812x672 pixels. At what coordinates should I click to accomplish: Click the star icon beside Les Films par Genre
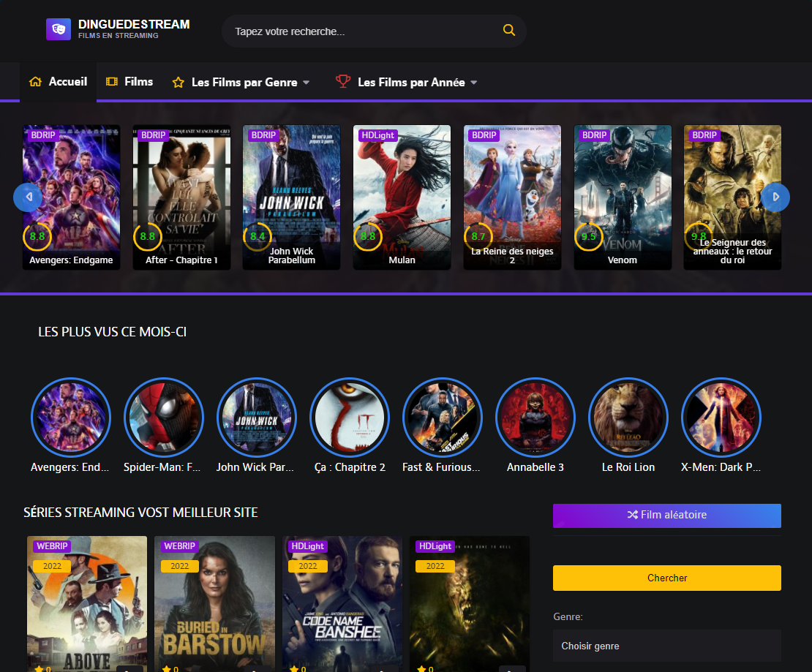(x=178, y=83)
